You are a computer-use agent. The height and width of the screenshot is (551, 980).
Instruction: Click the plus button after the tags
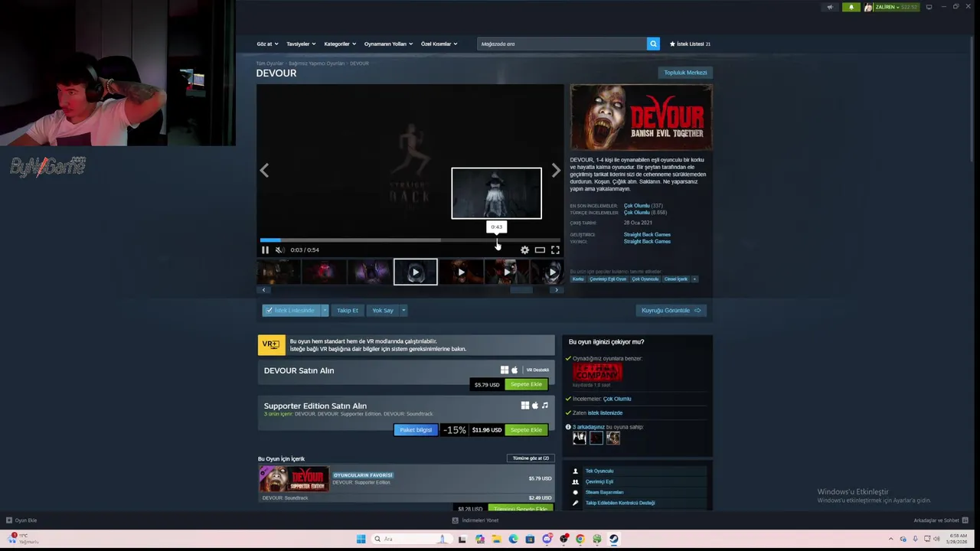pyautogui.click(x=694, y=279)
